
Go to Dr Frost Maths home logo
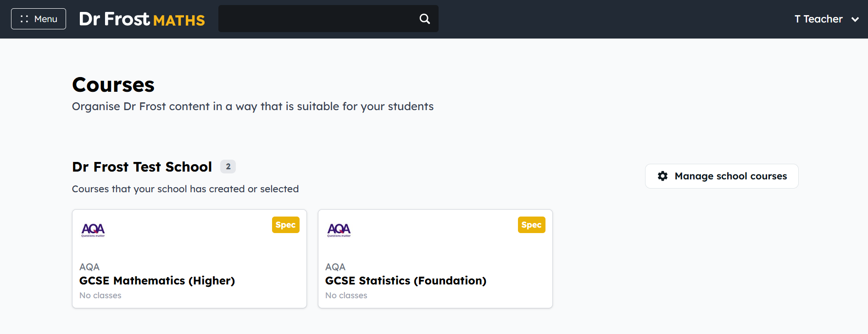[x=142, y=19]
